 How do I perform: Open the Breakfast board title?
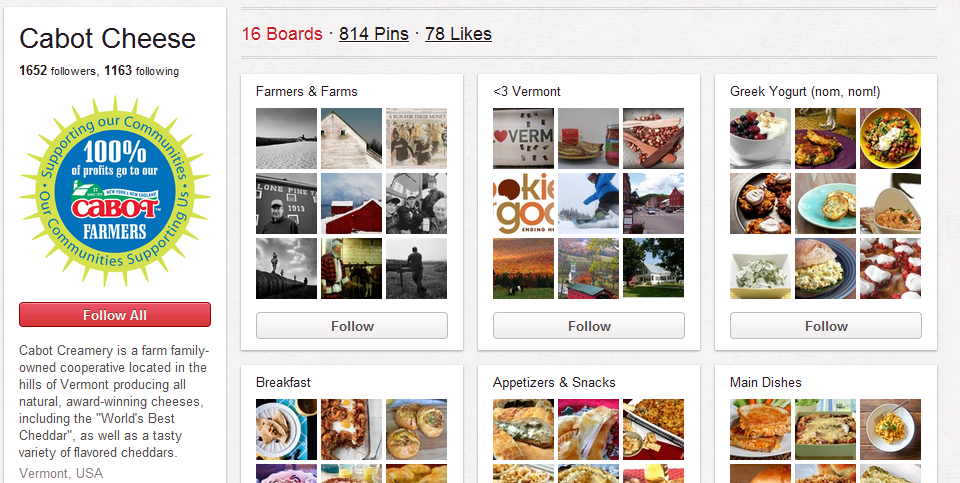pyautogui.click(x=283, y=382)
